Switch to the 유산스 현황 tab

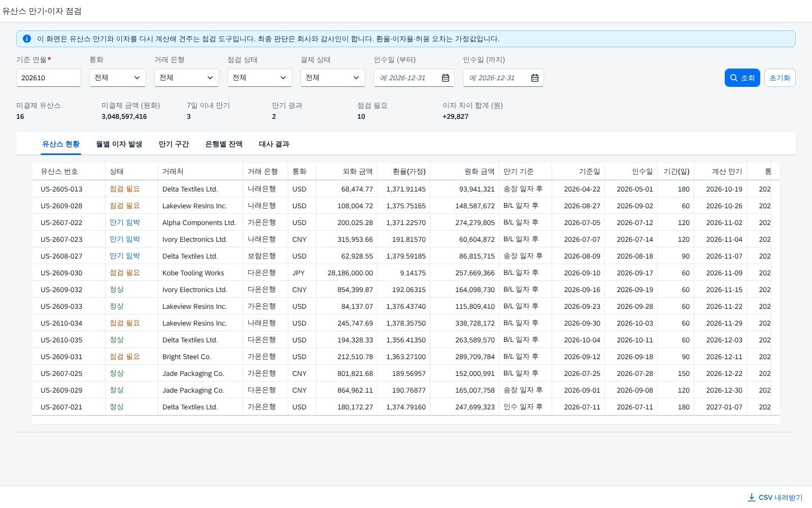pos(61,144)
